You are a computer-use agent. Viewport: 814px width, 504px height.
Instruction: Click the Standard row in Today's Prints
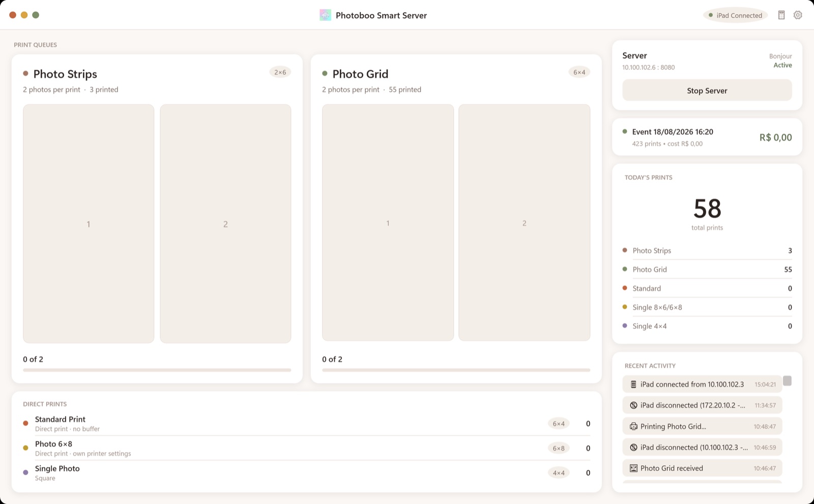pyautogui.click(x=707, y=288)
